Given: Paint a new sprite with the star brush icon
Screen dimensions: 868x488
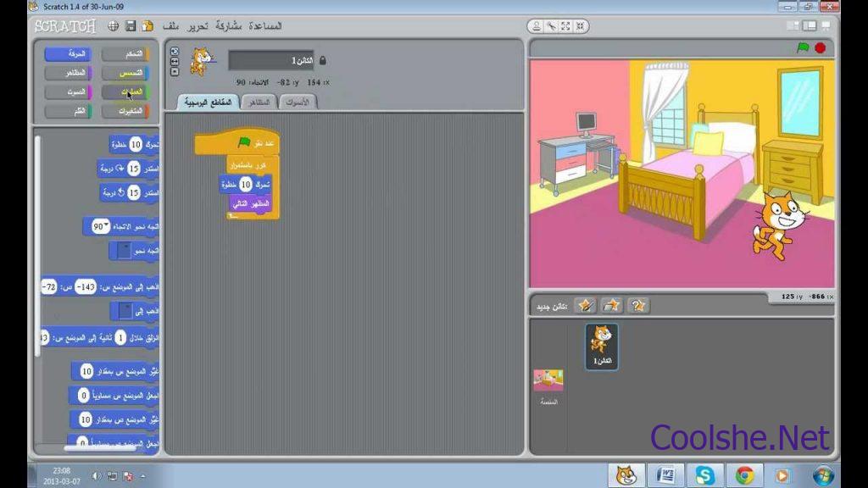Looking at the screenshot, I should pyautogui.click(x=584, y=305).
